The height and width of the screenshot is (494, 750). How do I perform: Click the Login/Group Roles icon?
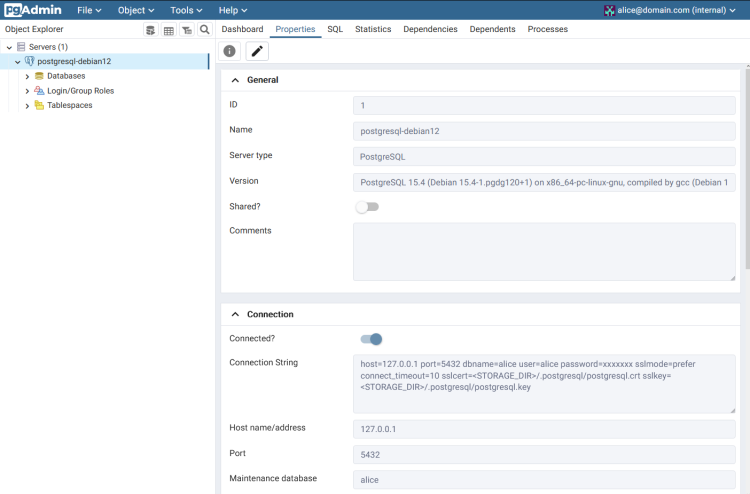coord(39,90)
